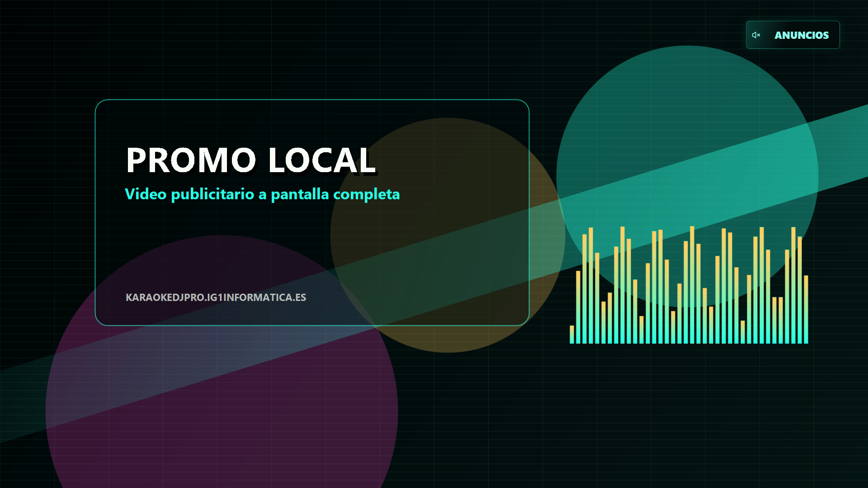
Task: Click the muted speaker icon
Action: [756, 35]
